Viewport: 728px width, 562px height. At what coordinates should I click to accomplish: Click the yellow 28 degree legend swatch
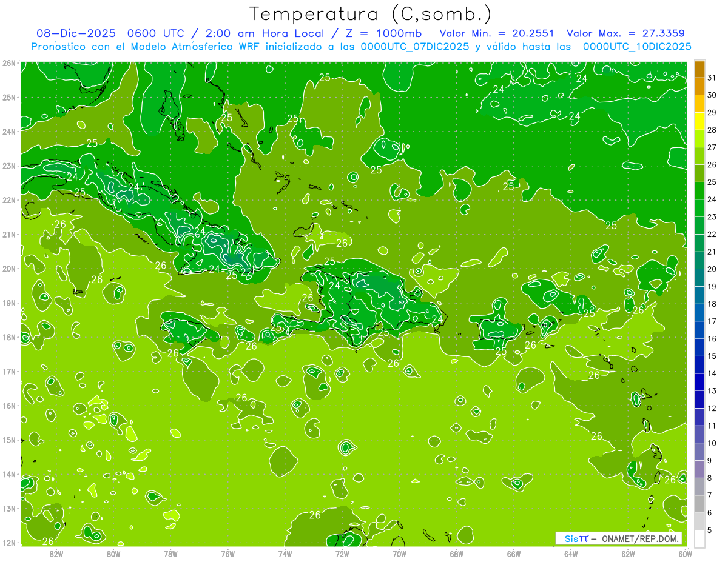pyautogui.click(x=699, y=121)
